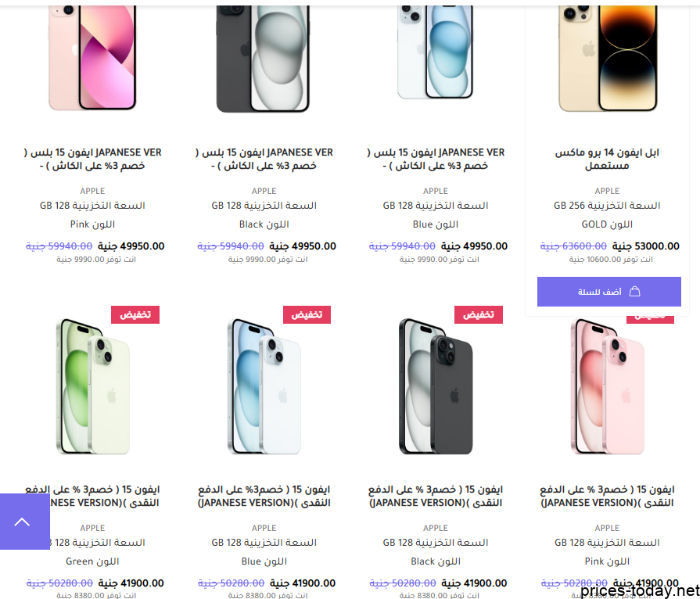
Task: Open the pink iPhone 15 product image
Action: coord(607,386)
